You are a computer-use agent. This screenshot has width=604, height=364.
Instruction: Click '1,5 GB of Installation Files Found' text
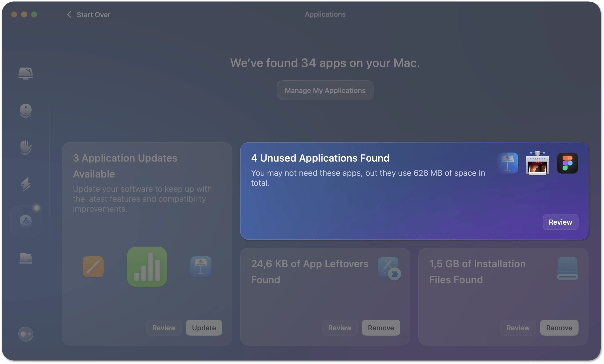click(477, 272)
